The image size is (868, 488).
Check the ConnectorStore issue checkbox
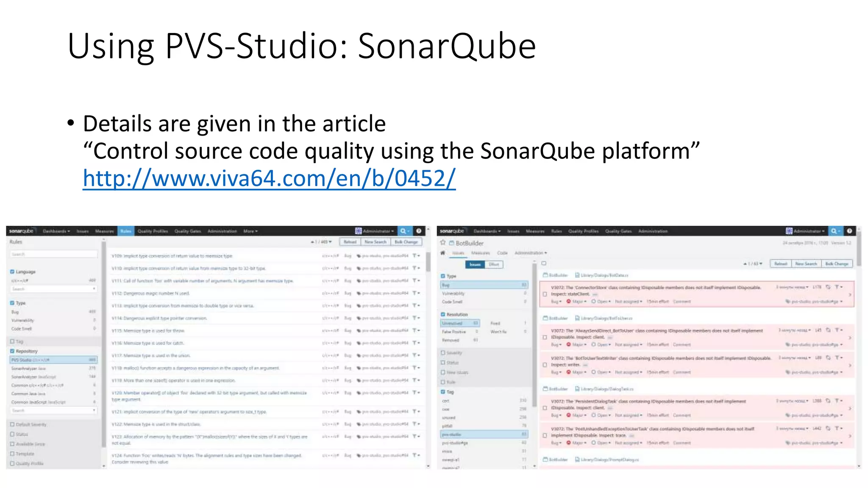545,294
